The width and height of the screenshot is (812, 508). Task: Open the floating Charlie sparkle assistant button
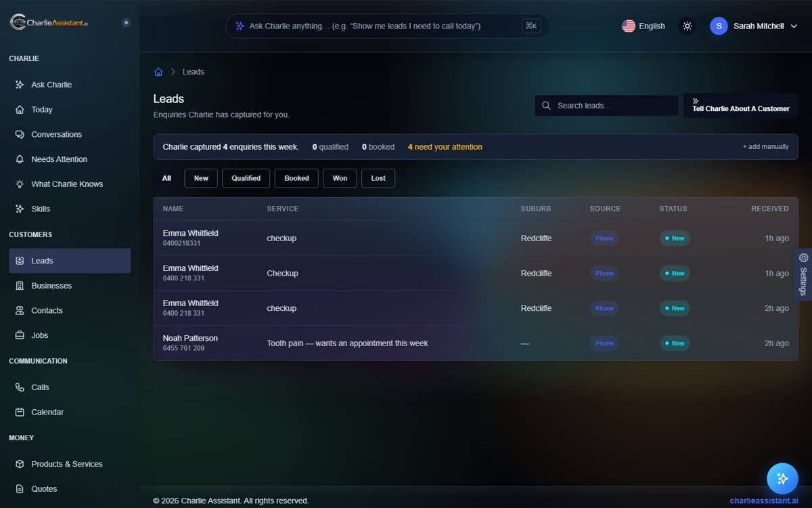pos(782,478)
